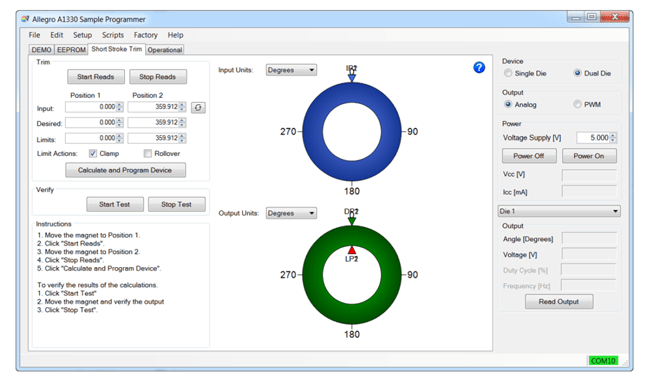The width and height of the screenshot is (650, 379).
Task: Click the Calculate and Program Device button
Action: (x=125, y=170)
